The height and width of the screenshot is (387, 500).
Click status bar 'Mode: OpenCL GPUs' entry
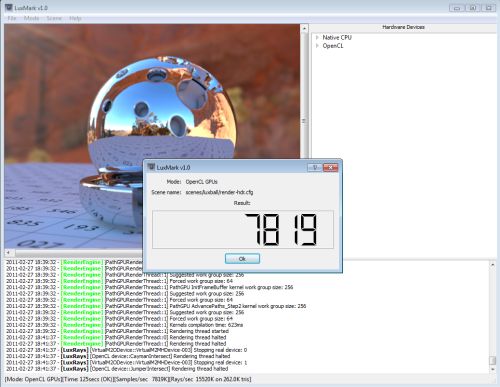pyautogui.click(x=33, y=379)
